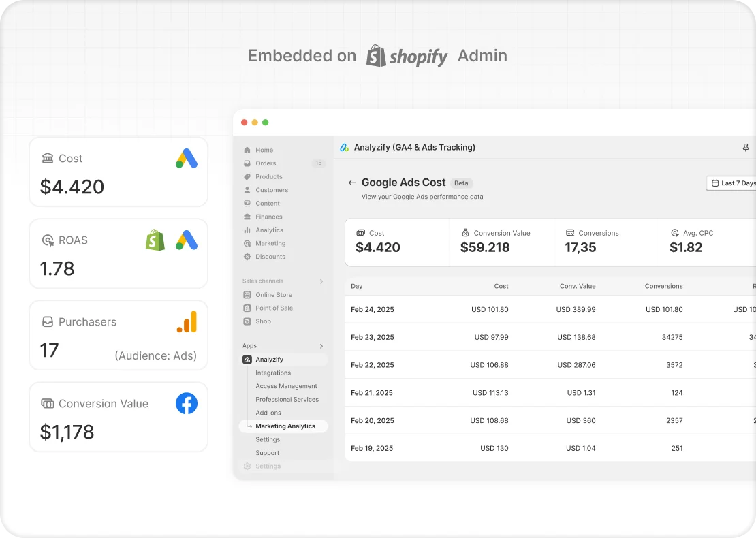Click the Facebook logo on Conversion Value card
Image resolution: width=756 pixels, height=538 pixels.
[187, 403]
